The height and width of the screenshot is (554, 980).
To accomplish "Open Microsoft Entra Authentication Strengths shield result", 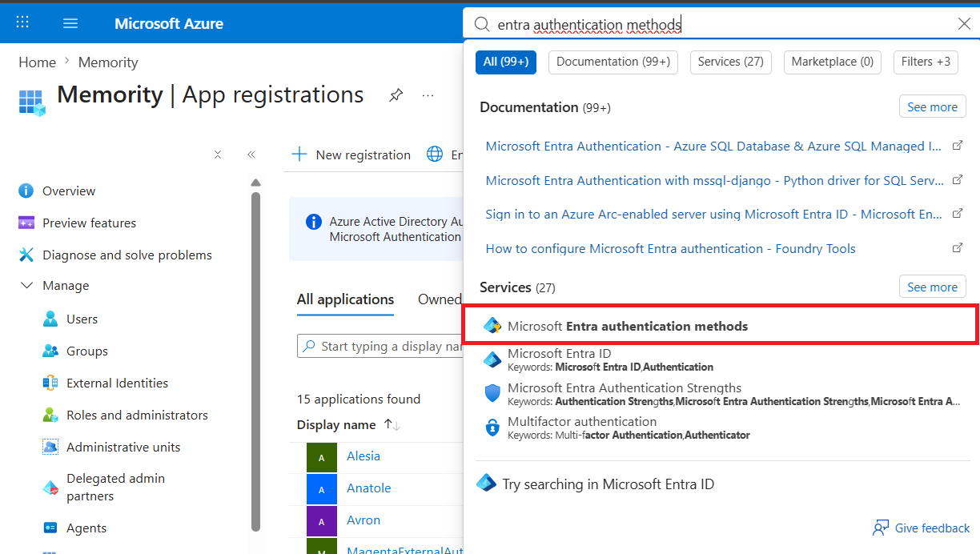I will coord(721,394).
